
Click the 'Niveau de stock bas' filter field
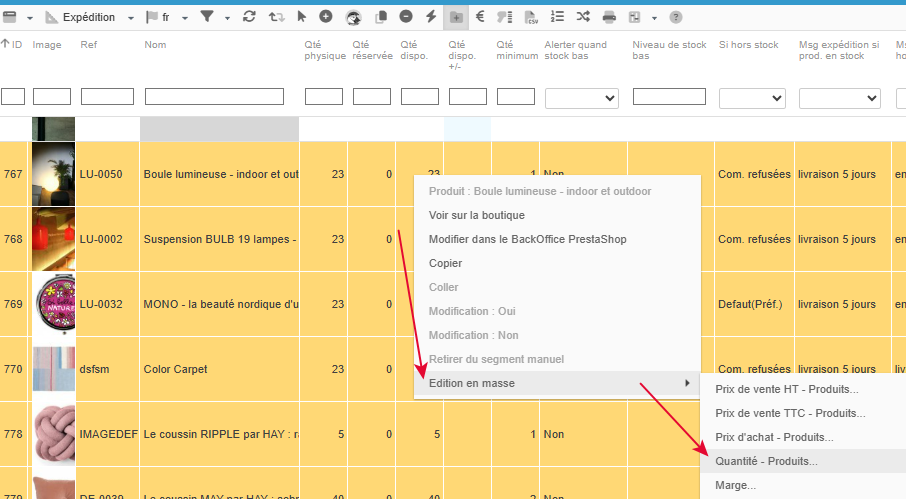click(x=669, y=96)
